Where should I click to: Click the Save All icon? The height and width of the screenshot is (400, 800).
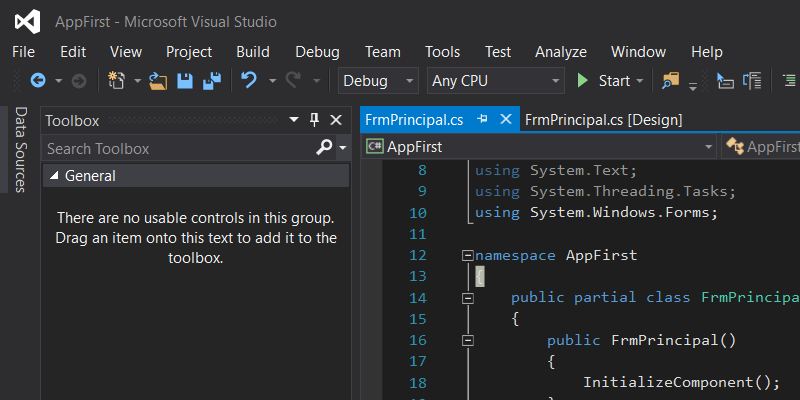point(212,81)
